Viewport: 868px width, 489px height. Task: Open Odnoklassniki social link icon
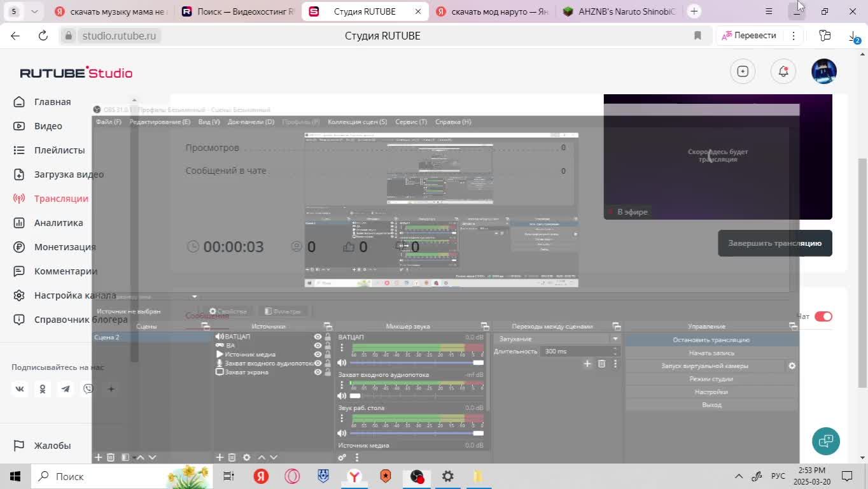pyautogui.click(x=43, y=388)
